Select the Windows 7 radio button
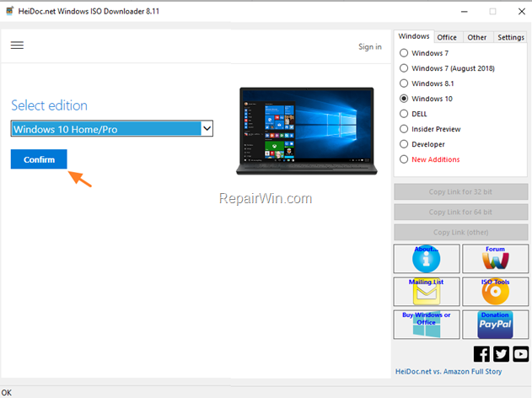 pos(404,53)
